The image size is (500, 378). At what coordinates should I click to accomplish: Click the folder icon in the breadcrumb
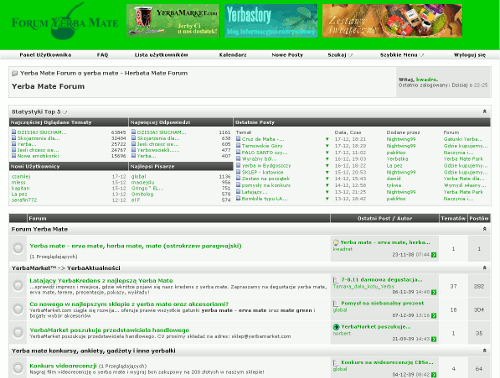15,73
